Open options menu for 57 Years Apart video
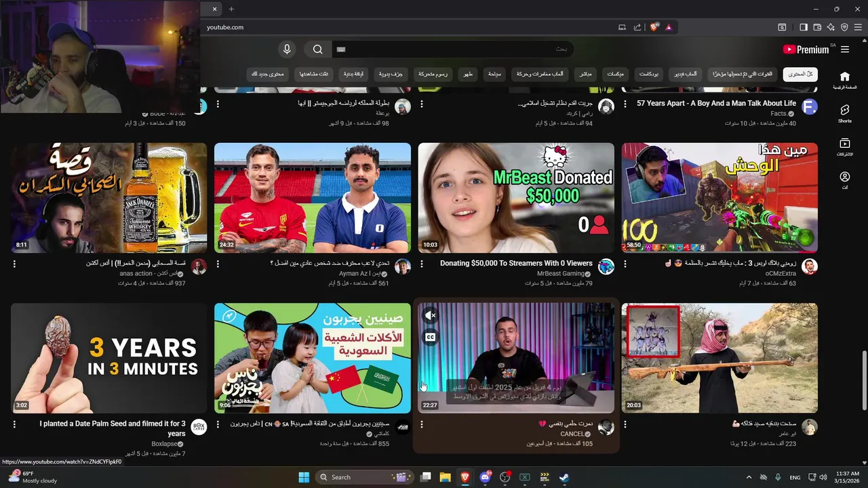Screen dimensions: 868x488 coord(625,104)
